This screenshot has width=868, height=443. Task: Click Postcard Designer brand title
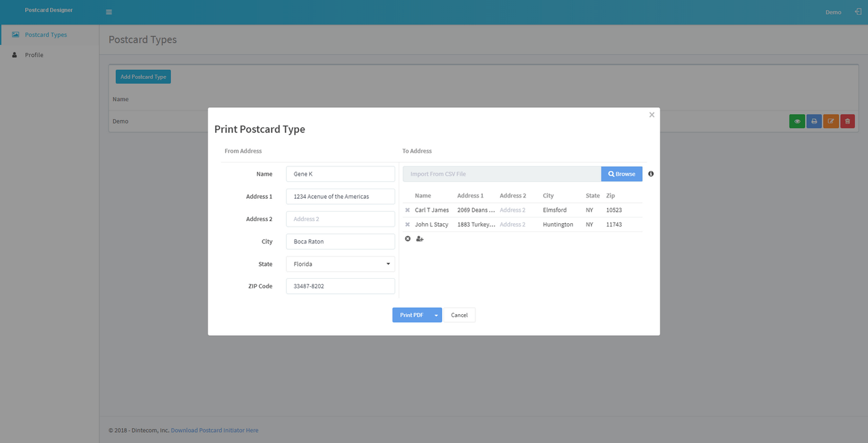[x=49, y=10]
